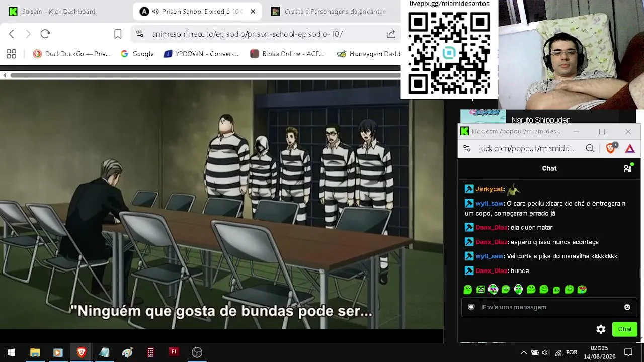Viewport: 644px width, 362px height.
Task: Close the Prison School Episodio 10 tab
Action: 253,11
